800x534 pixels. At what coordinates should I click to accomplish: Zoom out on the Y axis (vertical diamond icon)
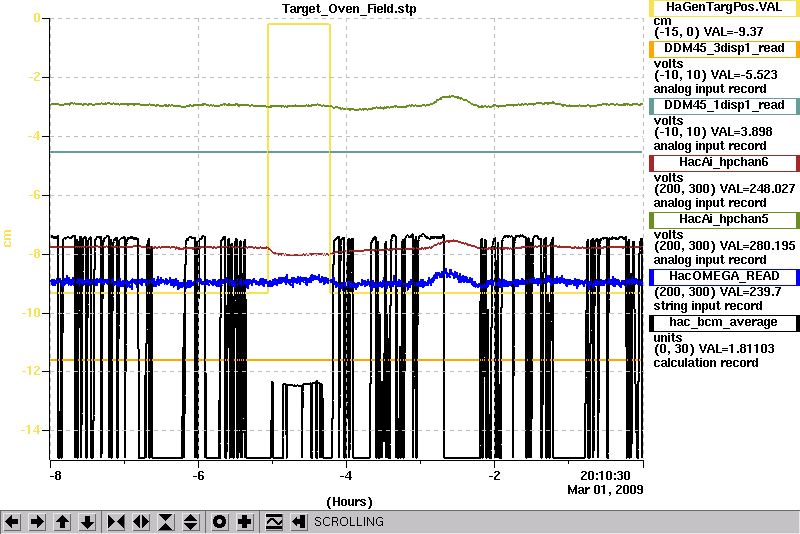click(x=190, y=522)
